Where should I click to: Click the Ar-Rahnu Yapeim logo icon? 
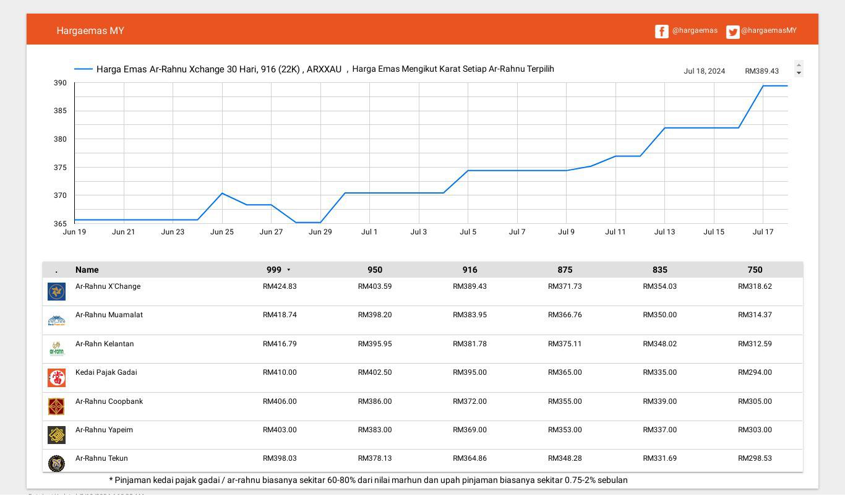point(56,435)
